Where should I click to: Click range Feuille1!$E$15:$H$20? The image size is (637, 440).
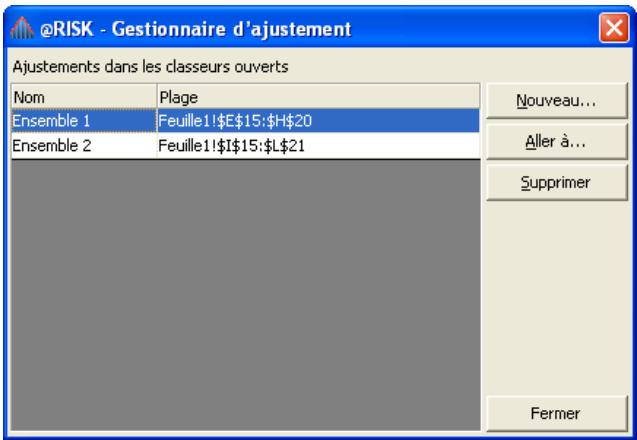(318, 121)
